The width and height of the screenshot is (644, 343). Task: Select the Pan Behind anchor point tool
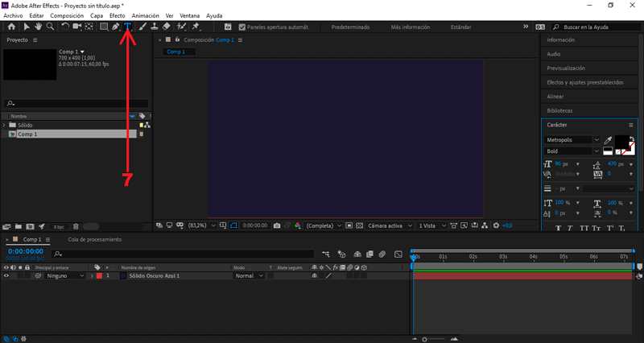coord(89,27)
